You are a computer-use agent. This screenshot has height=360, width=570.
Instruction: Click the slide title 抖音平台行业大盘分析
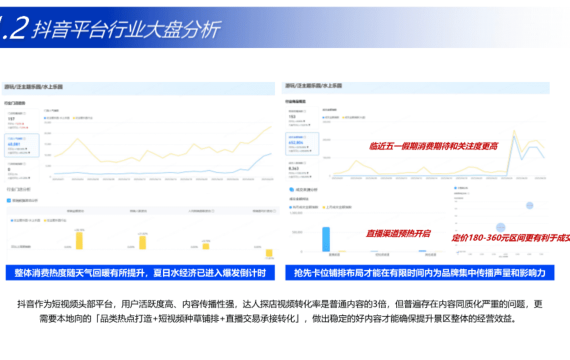[126, 29]
